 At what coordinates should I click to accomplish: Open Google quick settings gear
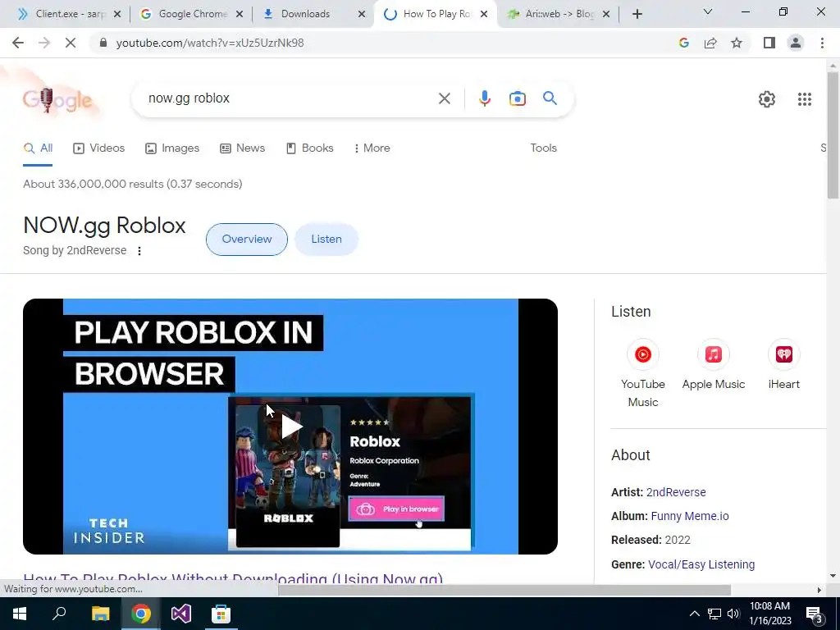[x=767, y=99]
